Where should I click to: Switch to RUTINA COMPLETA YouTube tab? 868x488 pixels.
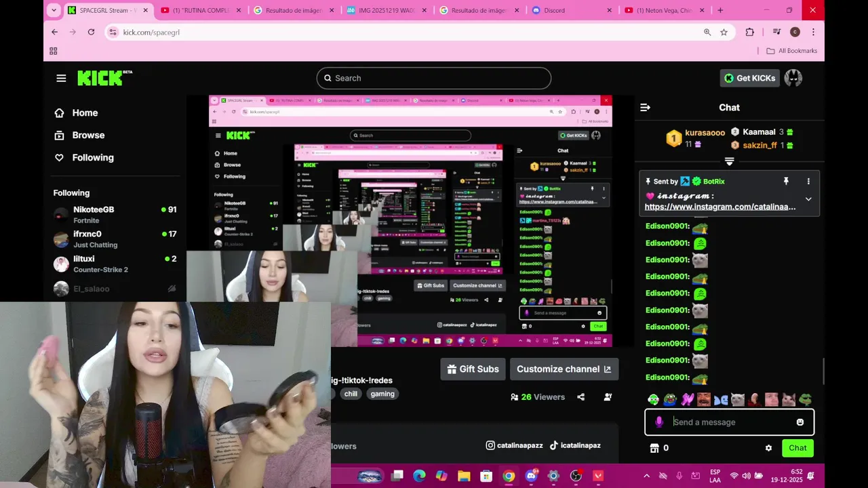(x=201, y=10)
